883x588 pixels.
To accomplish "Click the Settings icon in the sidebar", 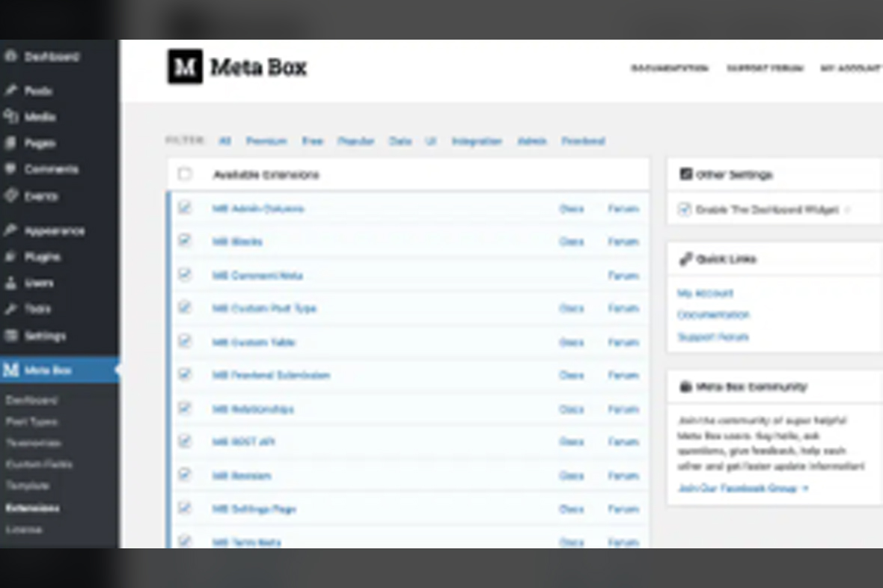I will click(10, 336).
